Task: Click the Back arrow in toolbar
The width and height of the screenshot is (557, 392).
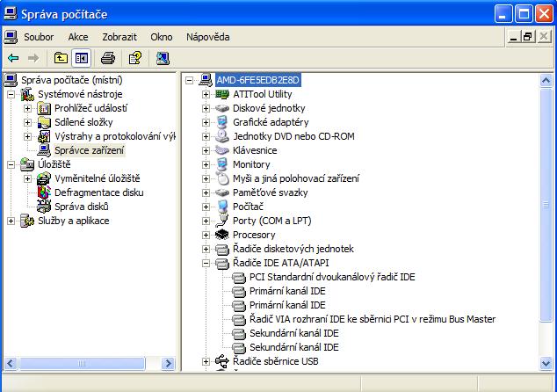Action: (x=13, y=58)
